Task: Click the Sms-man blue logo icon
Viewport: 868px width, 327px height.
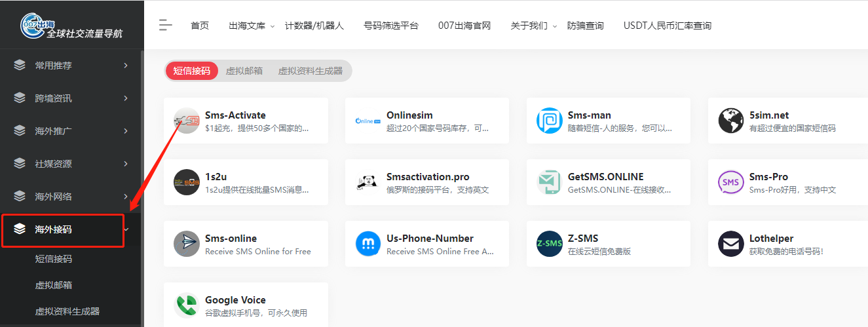Action: pyautogui.click(x=550, y=121)
